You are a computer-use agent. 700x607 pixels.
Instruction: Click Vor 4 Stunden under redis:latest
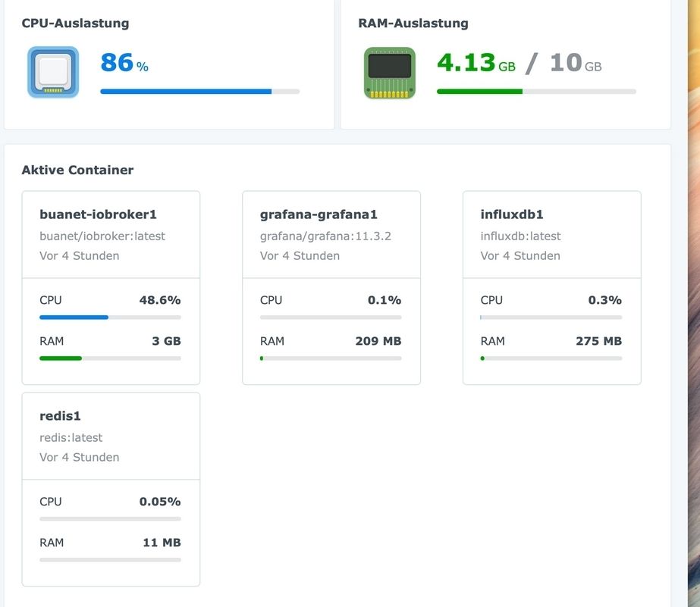coord(80,457)
